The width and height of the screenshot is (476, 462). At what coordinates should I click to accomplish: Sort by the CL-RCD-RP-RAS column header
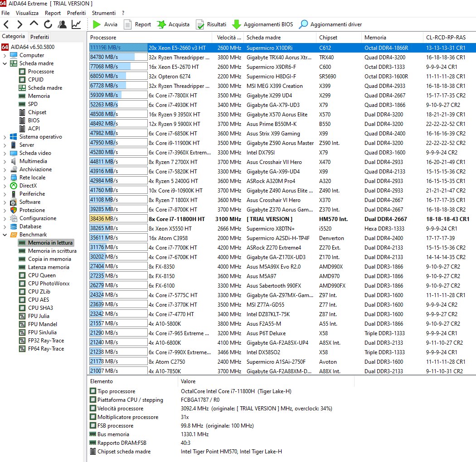[x=449, y=37]
